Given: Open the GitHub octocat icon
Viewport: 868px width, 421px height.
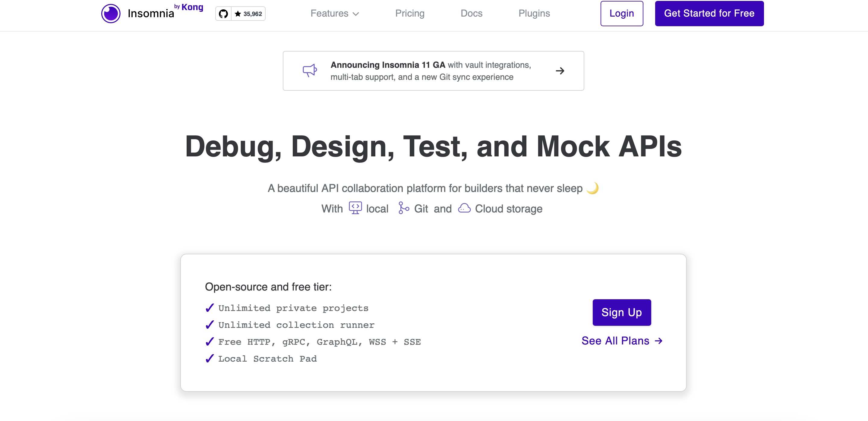Looking at the screenshot, I should click(x=223, y=14).
